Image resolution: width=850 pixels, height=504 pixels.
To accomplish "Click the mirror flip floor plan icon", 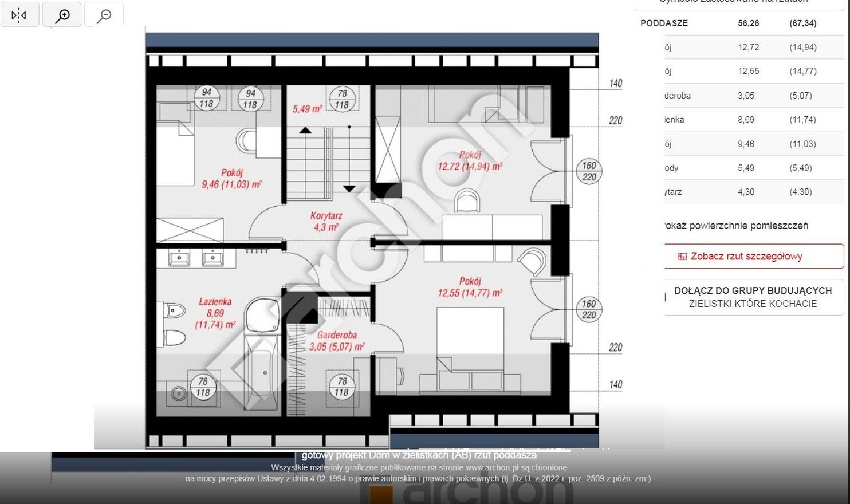I will (x=19, y=15).
